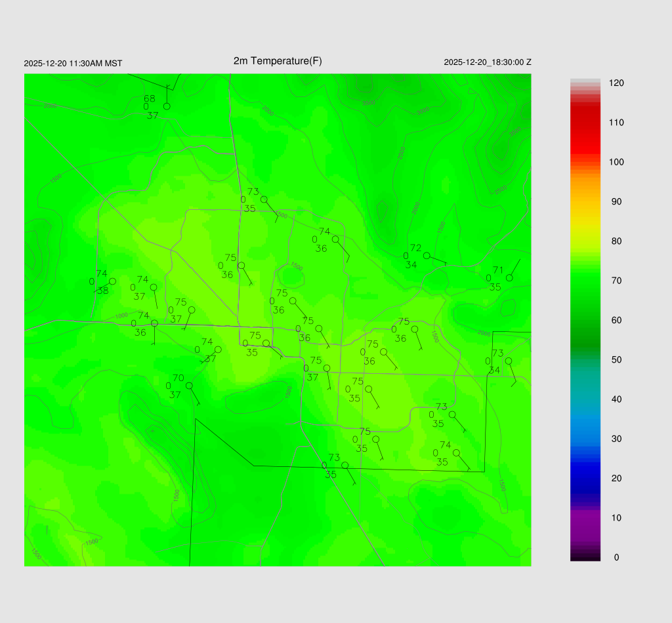Click the red band at 110 on colorbar
672x623 pixels.
pos(585,123)
